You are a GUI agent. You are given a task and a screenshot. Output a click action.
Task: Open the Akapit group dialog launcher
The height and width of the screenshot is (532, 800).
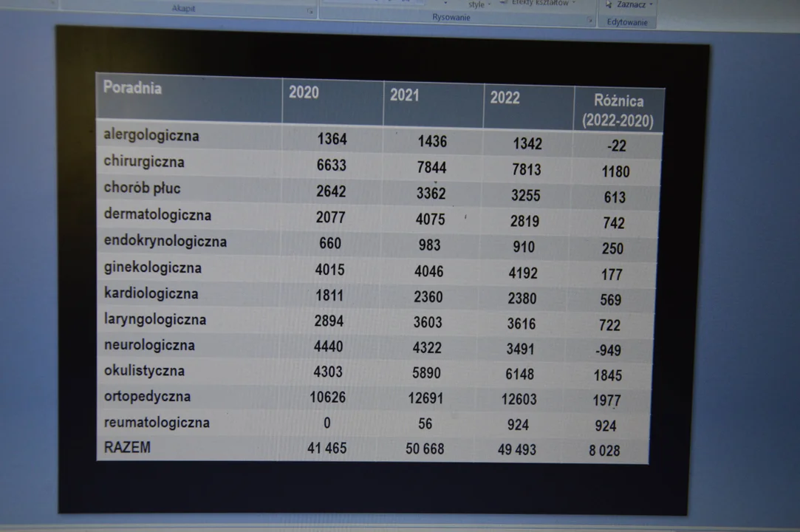coord(310,11)
